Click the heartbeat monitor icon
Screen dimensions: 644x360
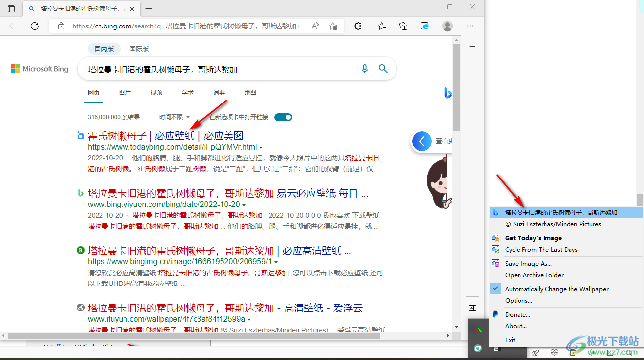click(x=554, y=352)
